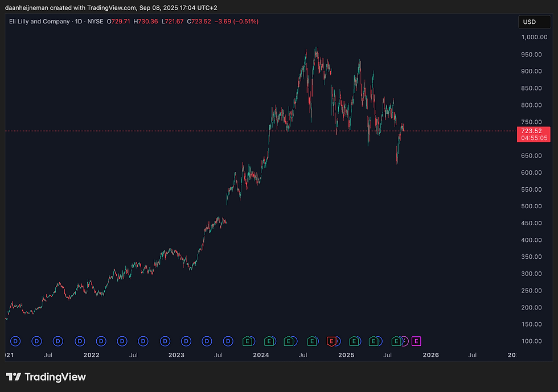Image resolution: width=558 pixels, height=392 pixels.
Task: Click the 2026 label on the time axis
Action: tap(430, 355)
